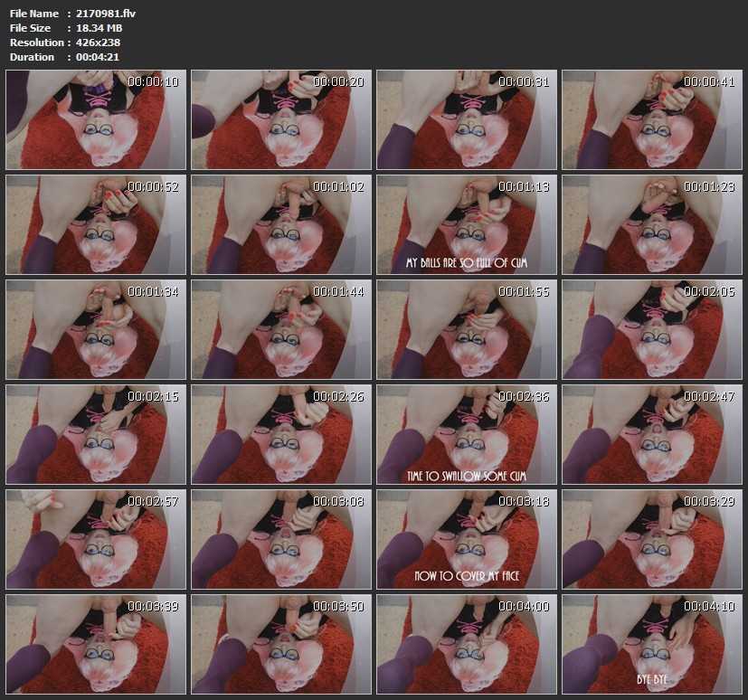Select the thumbnail at 00:00:52
Image resolution: width=748 pixels, height=700 pixels.
[x=96, y=224]
